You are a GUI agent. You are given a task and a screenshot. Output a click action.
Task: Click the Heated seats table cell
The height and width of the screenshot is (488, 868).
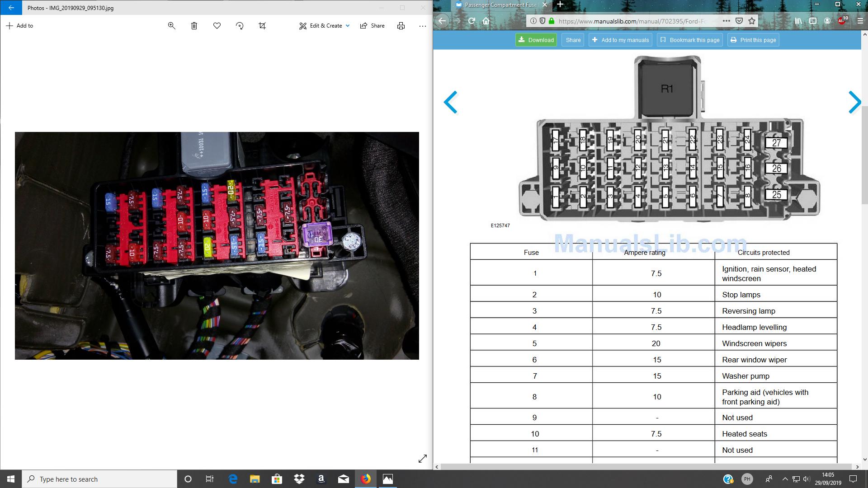coord(776,434)
